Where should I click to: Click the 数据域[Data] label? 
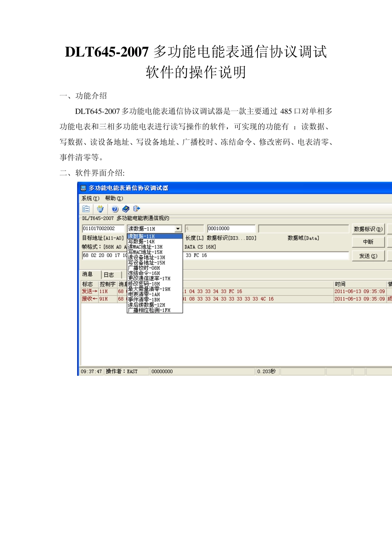click(303, 238)
